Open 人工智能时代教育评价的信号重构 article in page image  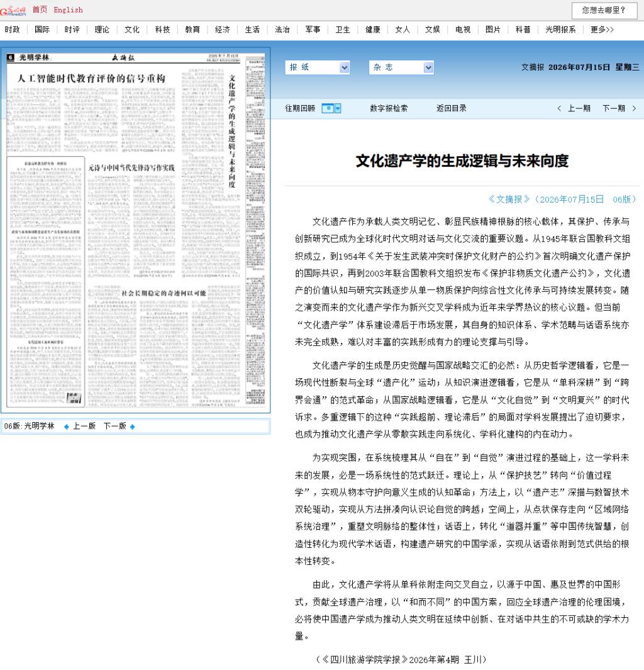(91, 79)
